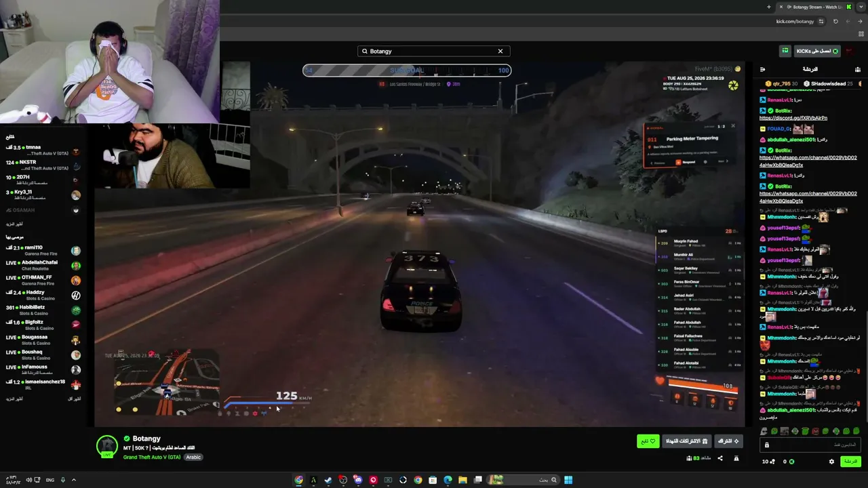This screenshot has width=868, height=488.
Task: Open tmnaa channel in the sidebar
Action: click(42, 150)
